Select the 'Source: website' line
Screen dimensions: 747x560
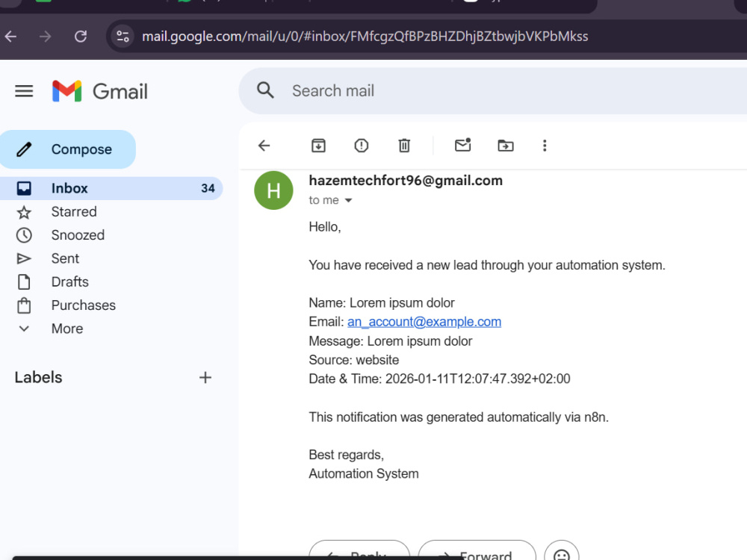point(354,360)
